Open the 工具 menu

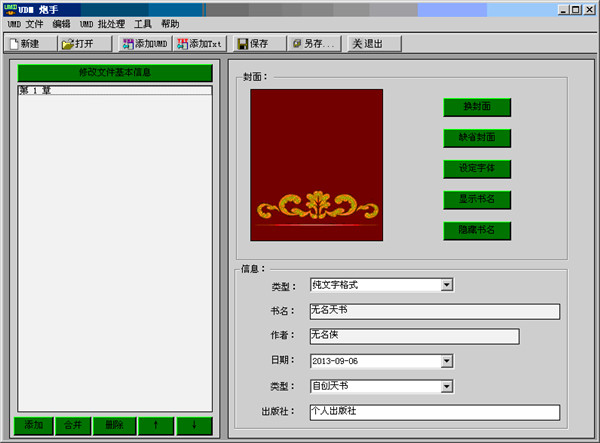143,24
